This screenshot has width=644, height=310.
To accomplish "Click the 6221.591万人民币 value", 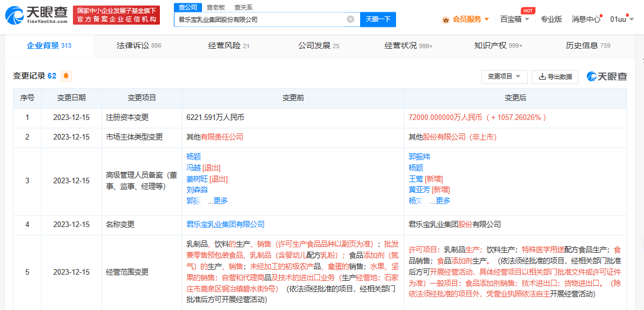I will 215,117.
